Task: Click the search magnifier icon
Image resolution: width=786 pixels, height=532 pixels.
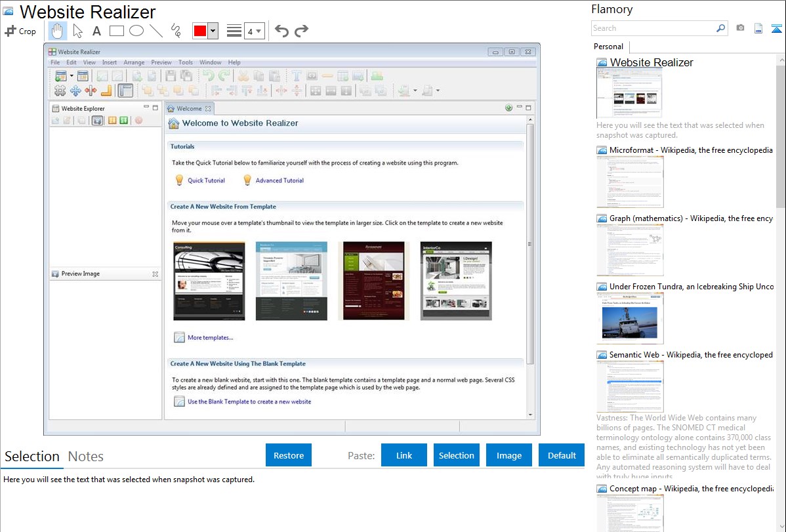Action: coord(720,28)
